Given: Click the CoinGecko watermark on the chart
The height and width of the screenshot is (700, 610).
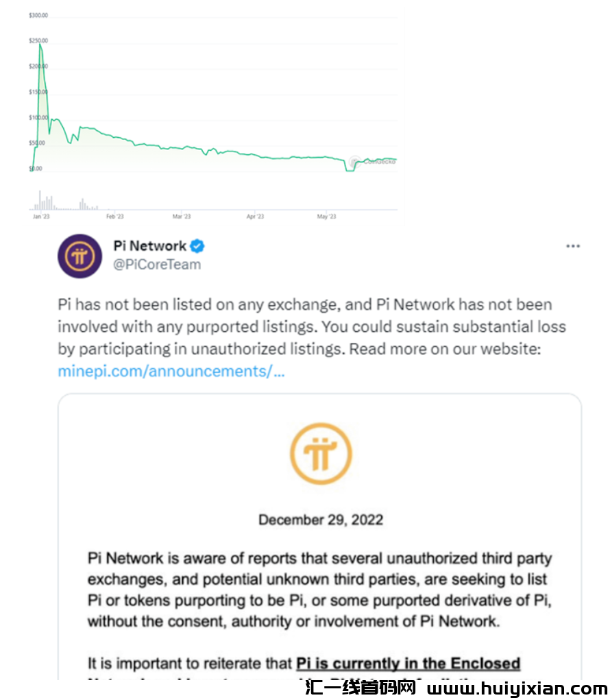Looking at the screenshot, I should 374,162.
